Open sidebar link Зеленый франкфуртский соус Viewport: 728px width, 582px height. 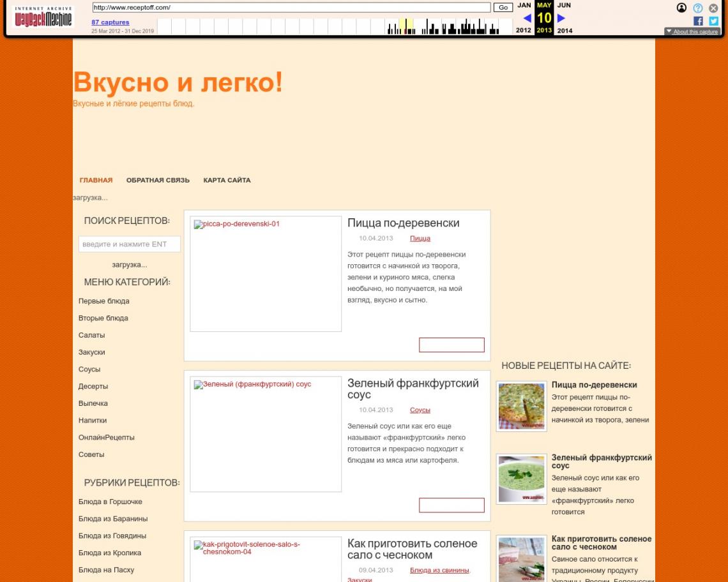[602, 461]
